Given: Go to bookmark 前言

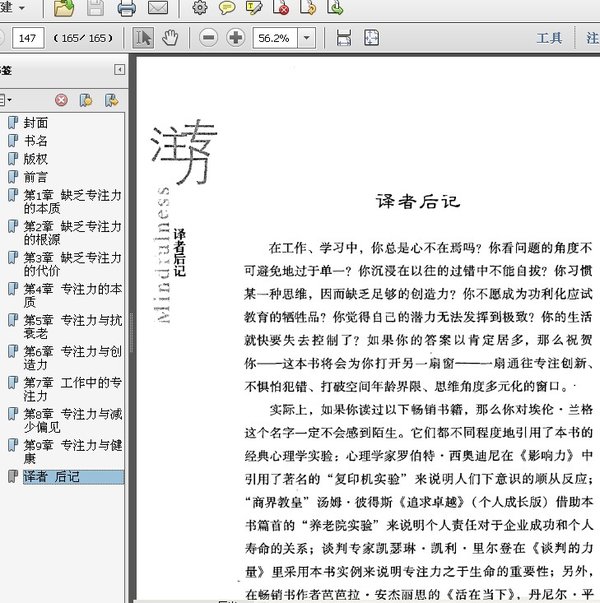Looking at the screenshot, I should pyautogui.click(x=36, y=177).
